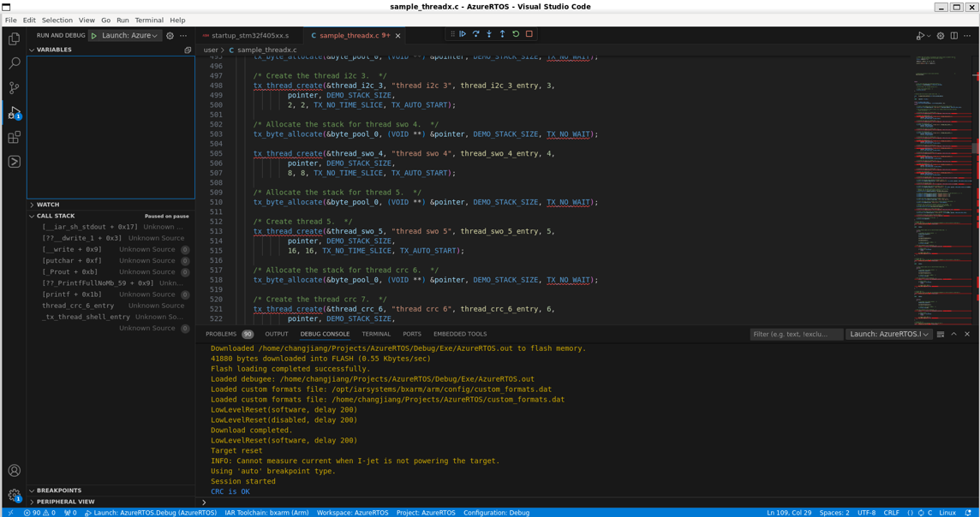Step out of the current function

pyautogui.click(x=503, y=33)
